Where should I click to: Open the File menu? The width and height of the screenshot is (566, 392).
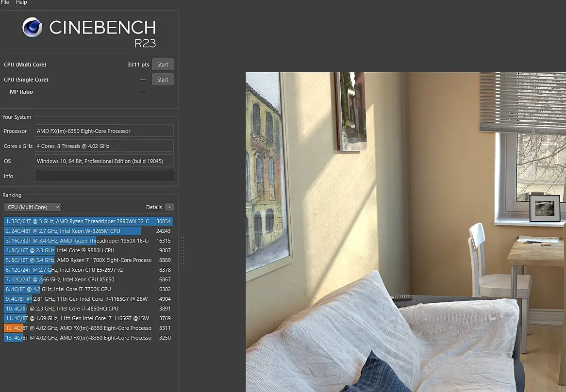(x=5, y=2)
